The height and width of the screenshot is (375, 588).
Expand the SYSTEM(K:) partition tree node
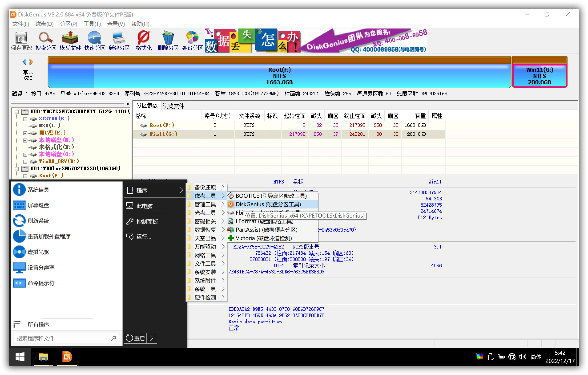25,119
